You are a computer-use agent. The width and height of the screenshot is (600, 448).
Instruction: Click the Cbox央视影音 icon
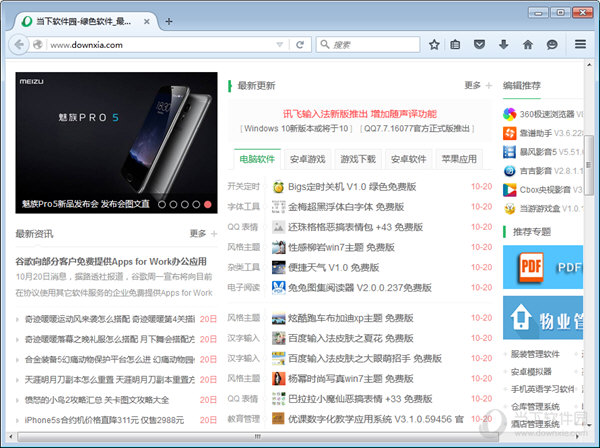pyautogui.click(x=509, y=190)
